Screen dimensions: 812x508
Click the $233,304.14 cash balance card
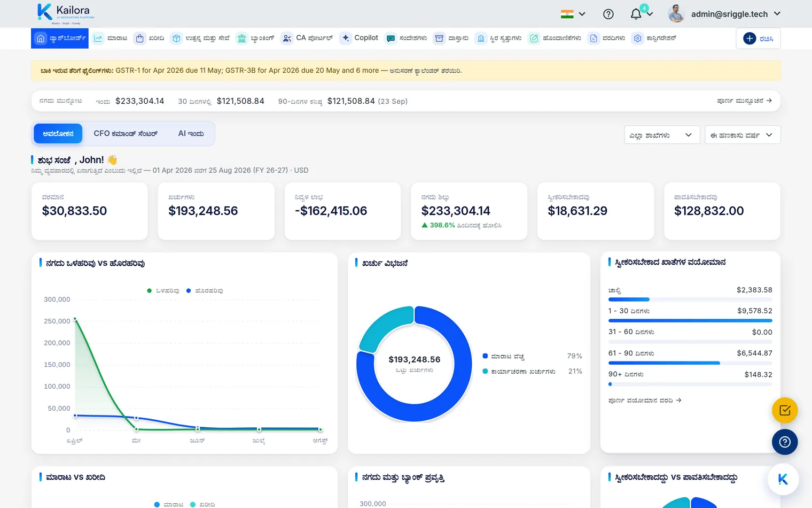[469, 211]
